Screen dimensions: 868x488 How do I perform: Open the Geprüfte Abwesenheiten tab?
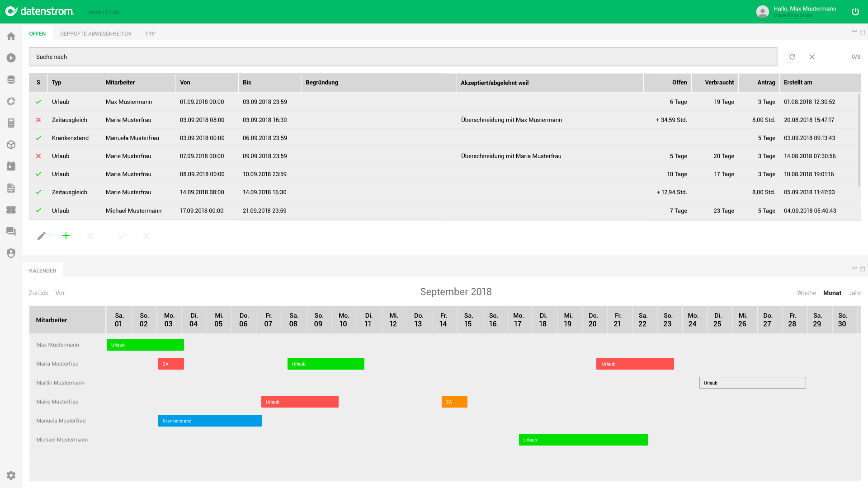pos(95,33)
